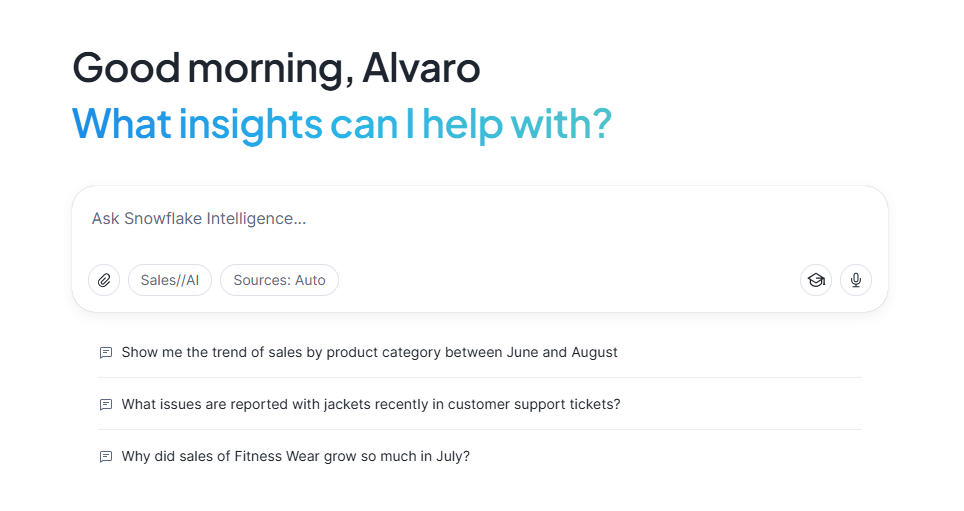Screen dimensions: 964x511
Task: Click the name 'Alvaro' in the greeting
Action: [421, 68]
